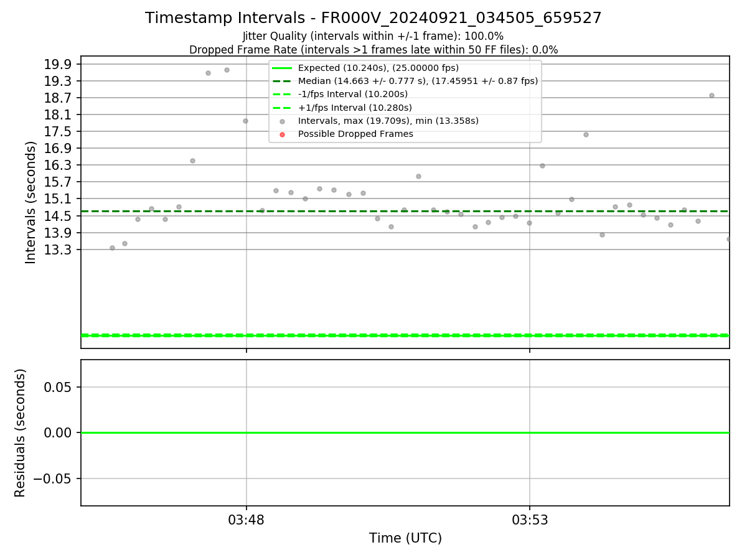Click the y-axis tick label "16.3"
The width and height of the screenshot is (747, 560).
tap(58, 165)
